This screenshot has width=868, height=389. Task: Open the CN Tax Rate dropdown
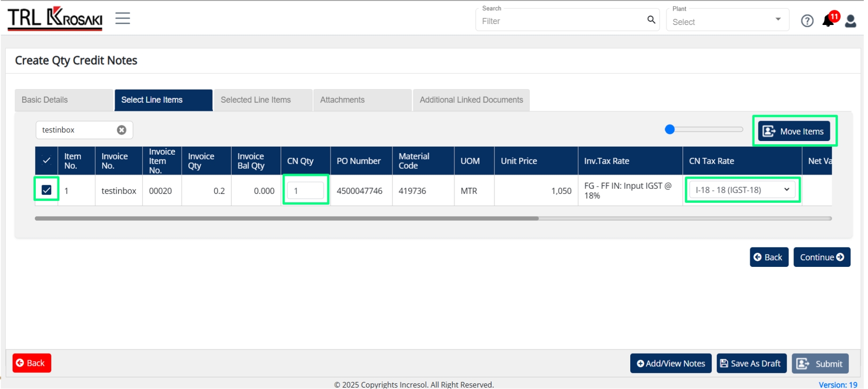742,190
